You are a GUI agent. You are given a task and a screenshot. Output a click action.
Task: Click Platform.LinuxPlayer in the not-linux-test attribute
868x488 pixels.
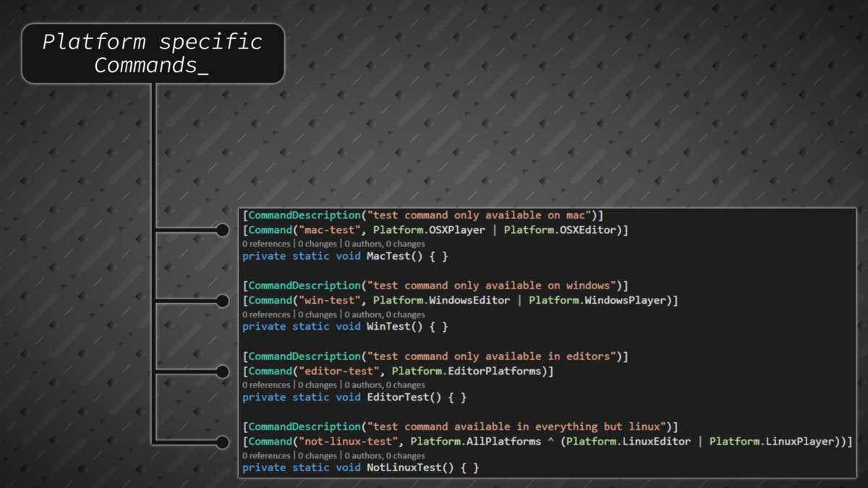coord(772,441)
